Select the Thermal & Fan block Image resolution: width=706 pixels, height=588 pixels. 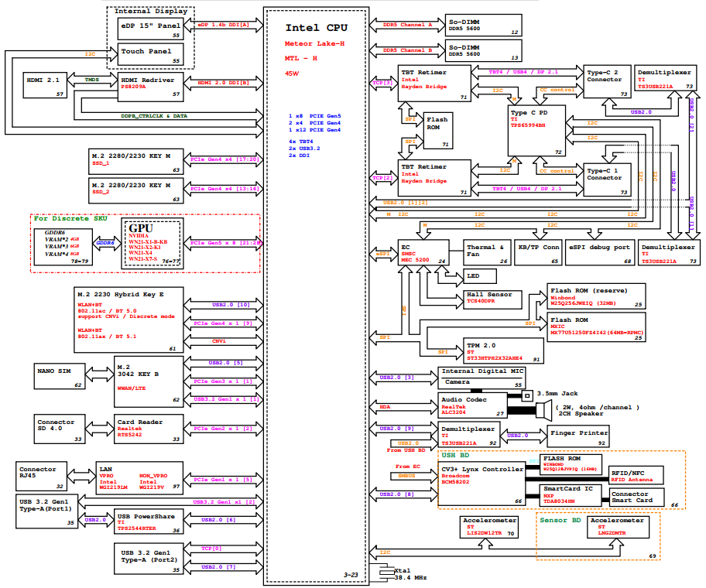[x=487, y=252]
